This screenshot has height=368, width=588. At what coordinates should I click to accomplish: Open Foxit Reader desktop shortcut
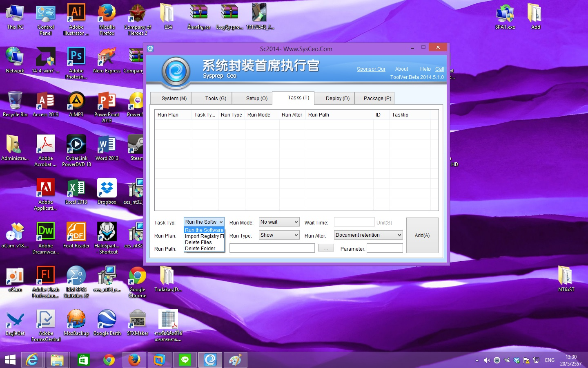pyautogui.click(x=76, y=236)
